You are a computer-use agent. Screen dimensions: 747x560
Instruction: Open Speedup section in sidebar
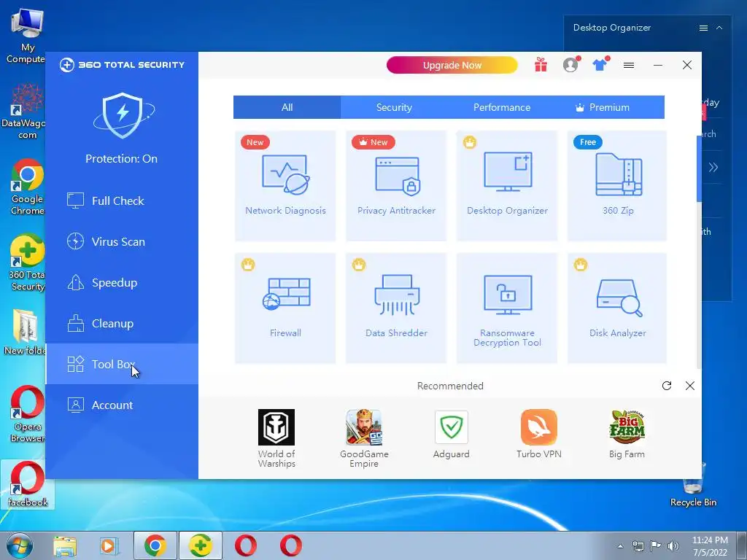(122, 283)
